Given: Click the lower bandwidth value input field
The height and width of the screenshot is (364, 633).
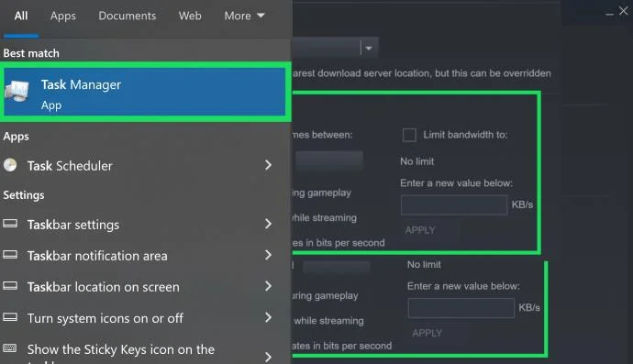Looking at the screenshot, I should pos(461,308).
